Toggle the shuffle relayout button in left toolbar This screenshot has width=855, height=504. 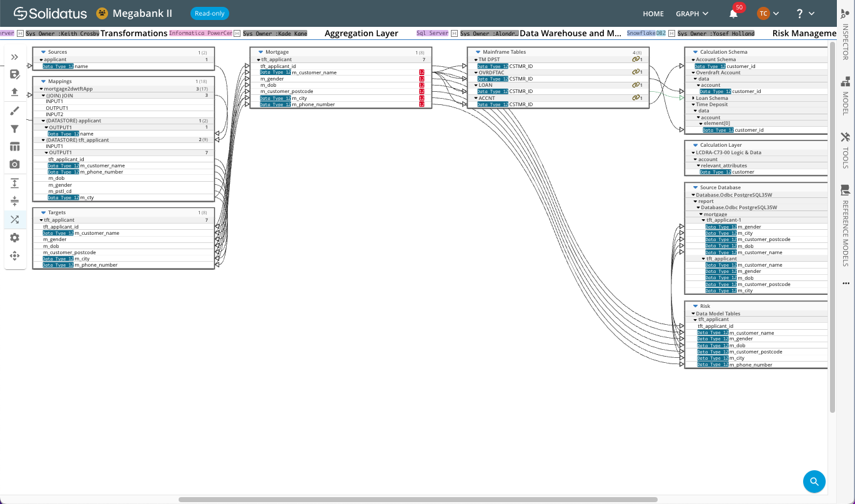[x=15, y=219]
